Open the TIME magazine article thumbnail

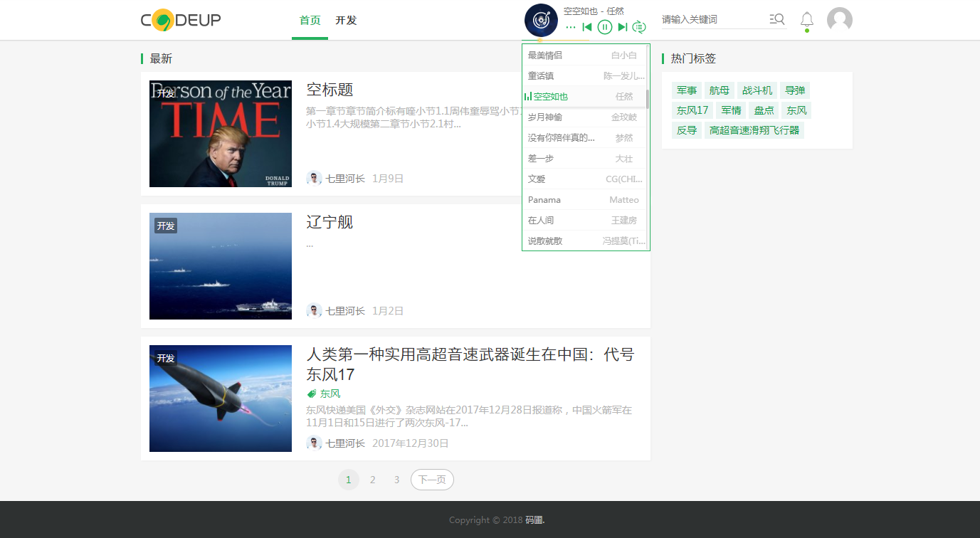click(x=221, y=134)
